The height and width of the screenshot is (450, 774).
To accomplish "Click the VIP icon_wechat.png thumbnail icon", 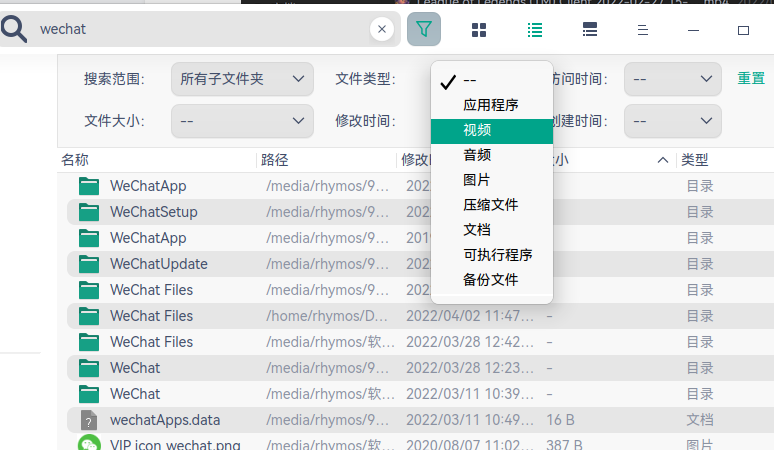I will 89,444.
